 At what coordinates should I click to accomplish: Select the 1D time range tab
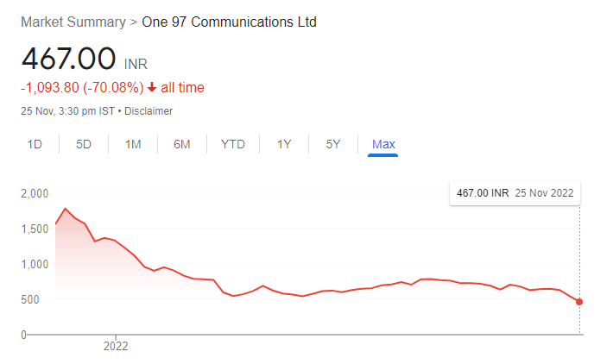[35, 145]
